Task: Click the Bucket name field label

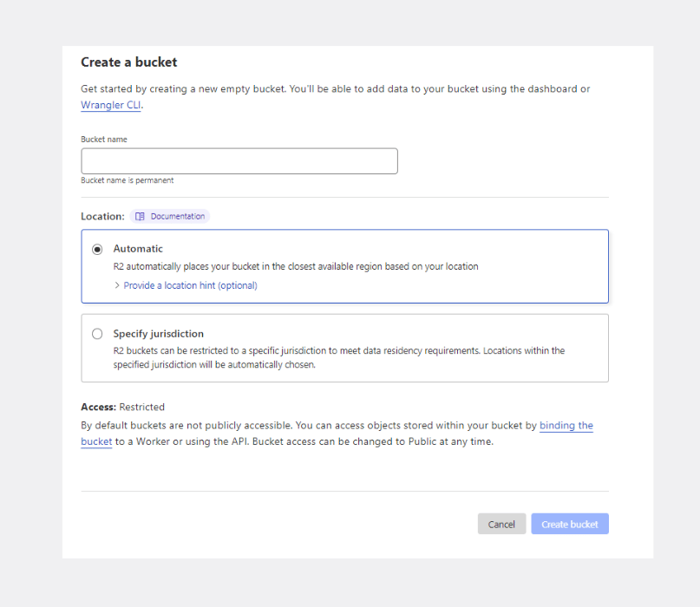Action: point(104,140)
